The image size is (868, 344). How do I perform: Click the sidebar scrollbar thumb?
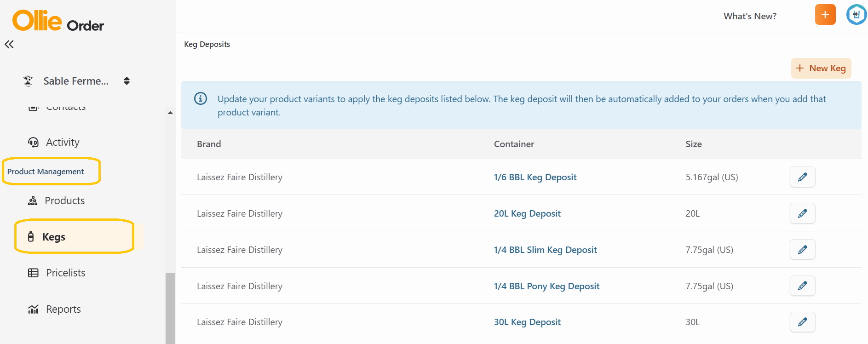click(170, 309)
